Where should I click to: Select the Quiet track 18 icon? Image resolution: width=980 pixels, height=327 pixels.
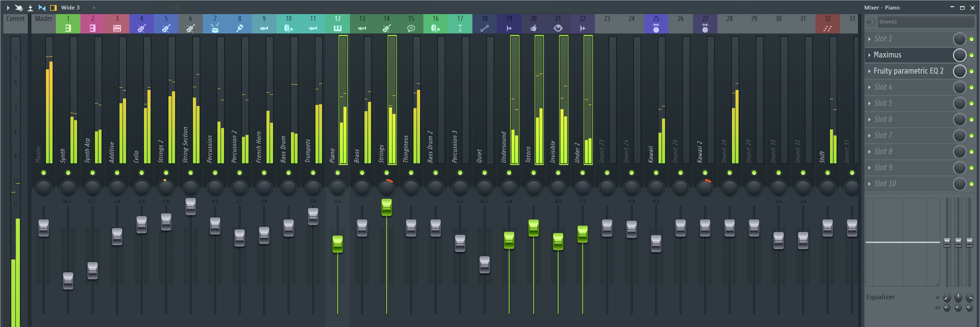[x=484, y=28]
